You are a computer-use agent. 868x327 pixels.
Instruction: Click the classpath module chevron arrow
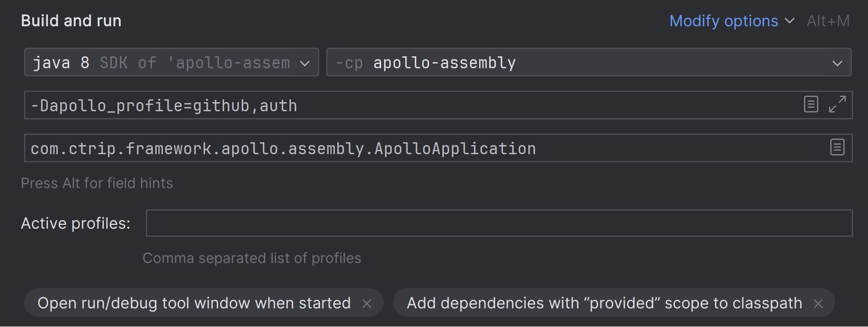[x=837, y=63]
